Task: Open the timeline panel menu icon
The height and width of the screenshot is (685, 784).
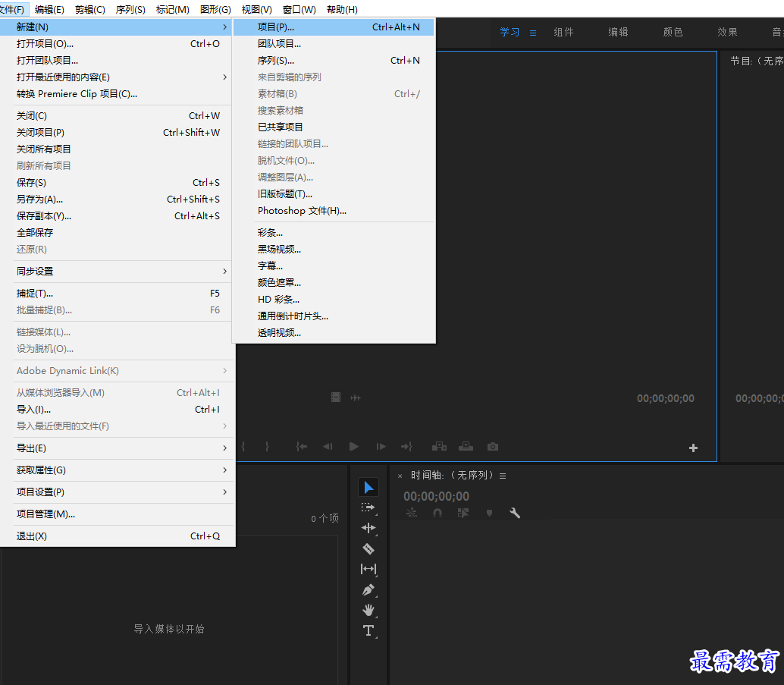Action: pyautogui.click(x=503, y=476)
